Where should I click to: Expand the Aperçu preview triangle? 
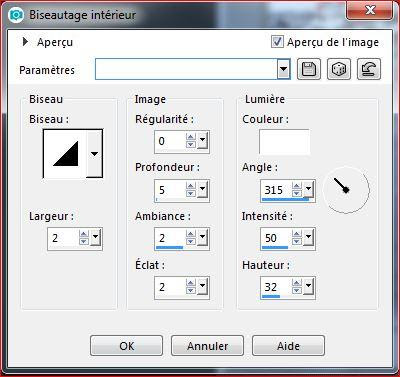25,42
